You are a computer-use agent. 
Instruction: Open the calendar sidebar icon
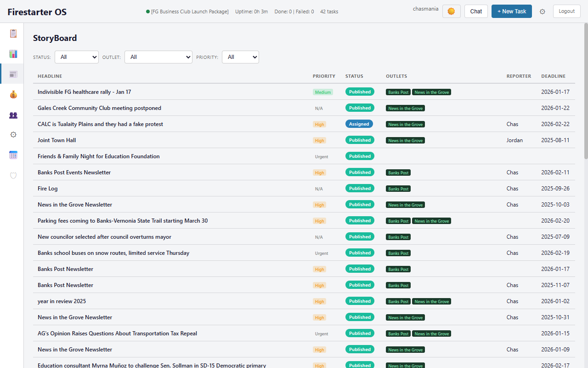click(x=13, y=155)
